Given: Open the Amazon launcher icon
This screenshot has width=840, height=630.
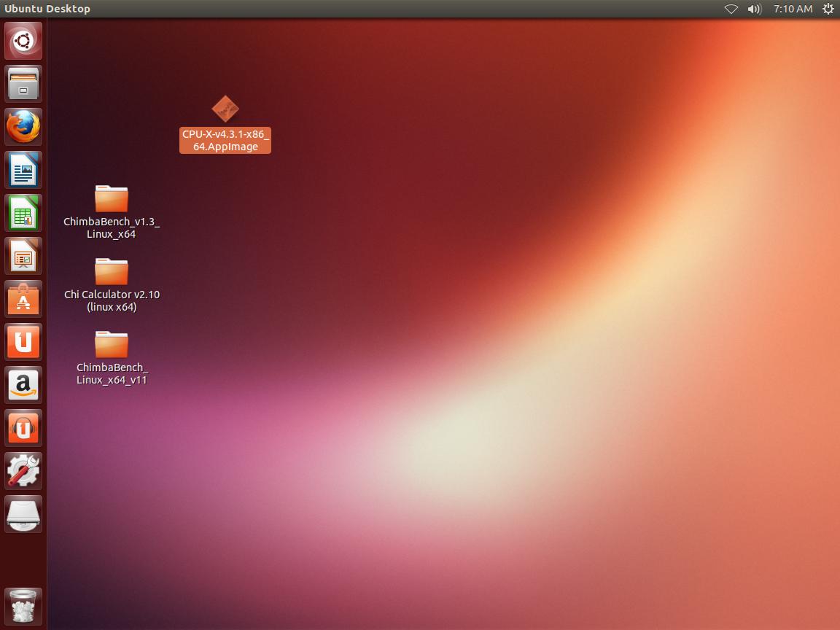Looking at the screenshot, I should click(x=23, y=385).
